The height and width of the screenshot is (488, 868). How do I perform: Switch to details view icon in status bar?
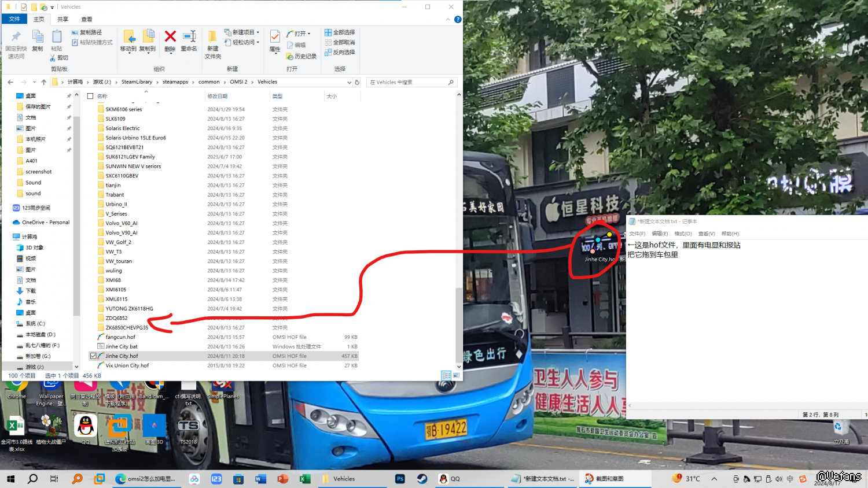(446, 375)
